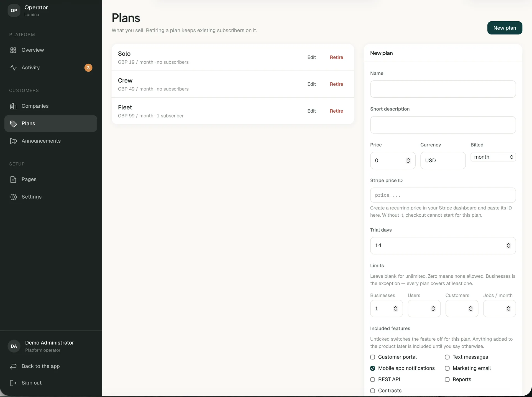
Task: Click the Price field stepper arrows
Action: [x=408, y=161]
